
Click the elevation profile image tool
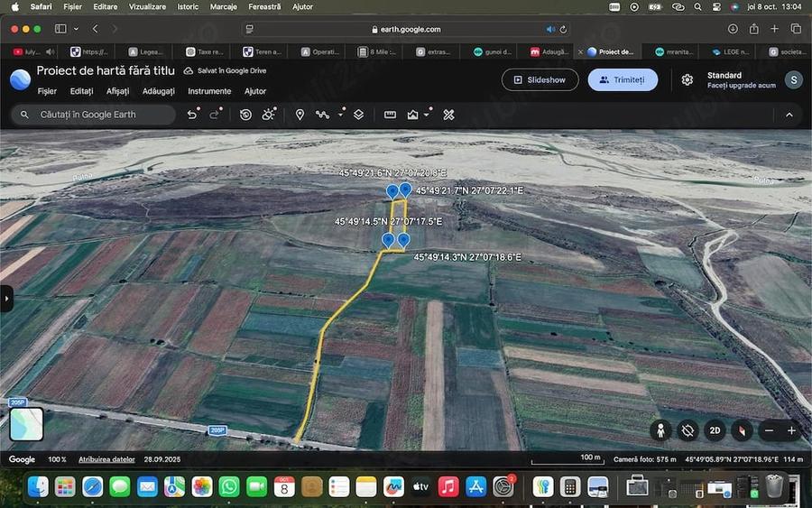click(x=412, y=115)
